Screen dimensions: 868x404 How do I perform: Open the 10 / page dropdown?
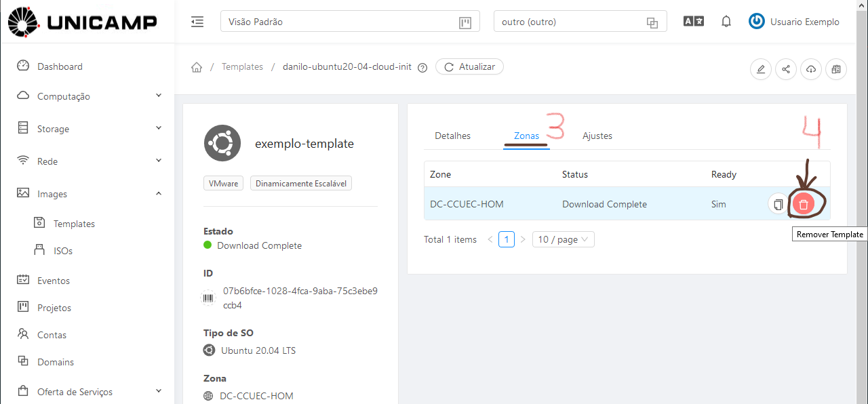point(564,239)
